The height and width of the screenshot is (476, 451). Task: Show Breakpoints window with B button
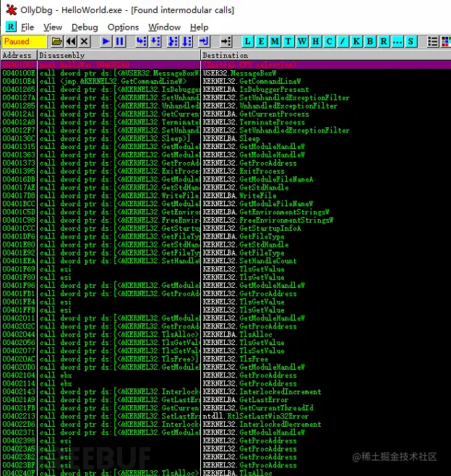(370, 41)
